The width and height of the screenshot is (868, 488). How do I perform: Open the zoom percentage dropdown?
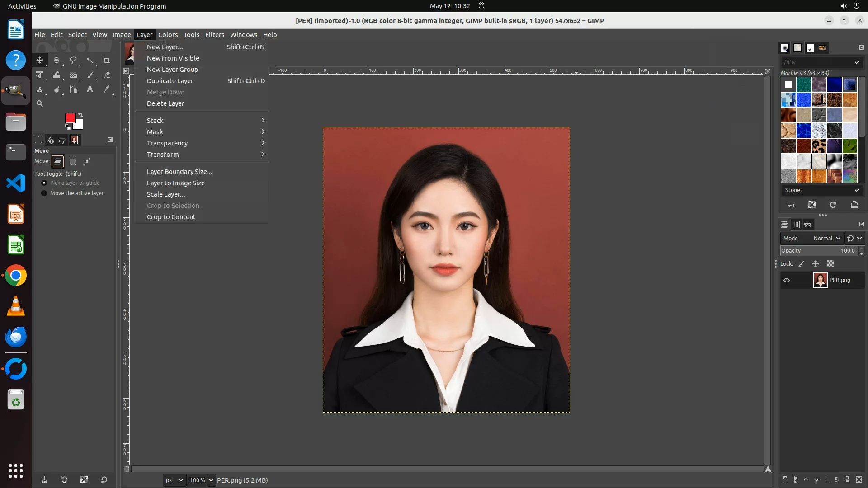pyautogui.click(x=211, y=480)
